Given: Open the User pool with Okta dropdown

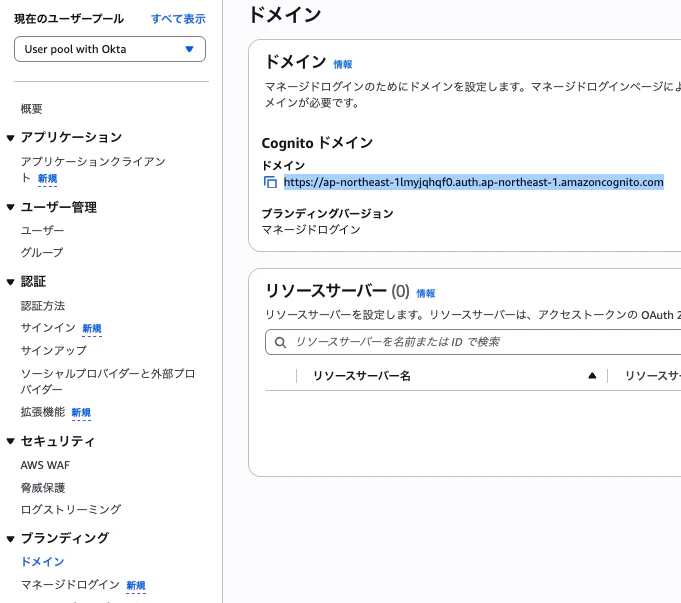Looking at the screenshot, I should click(x=110, y=49).
